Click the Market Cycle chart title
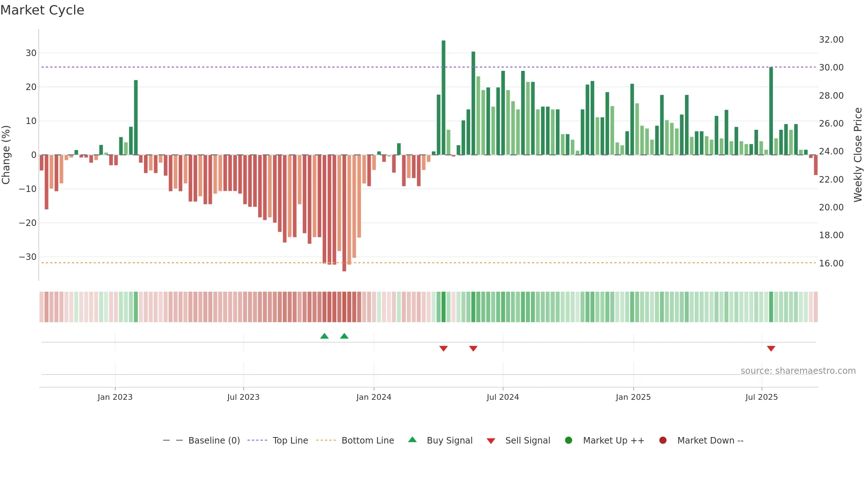 coord(42,10)
